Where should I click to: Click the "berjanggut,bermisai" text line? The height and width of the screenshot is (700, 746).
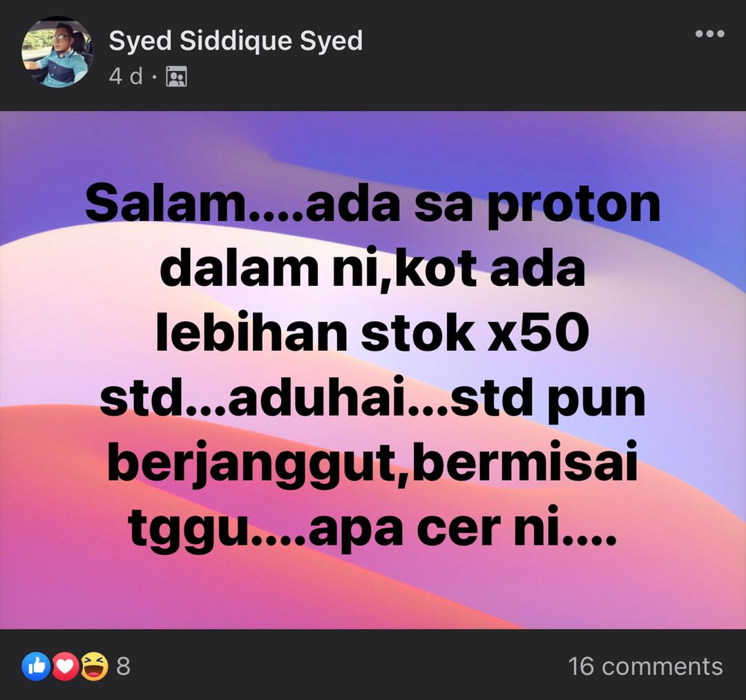point(373,464)
